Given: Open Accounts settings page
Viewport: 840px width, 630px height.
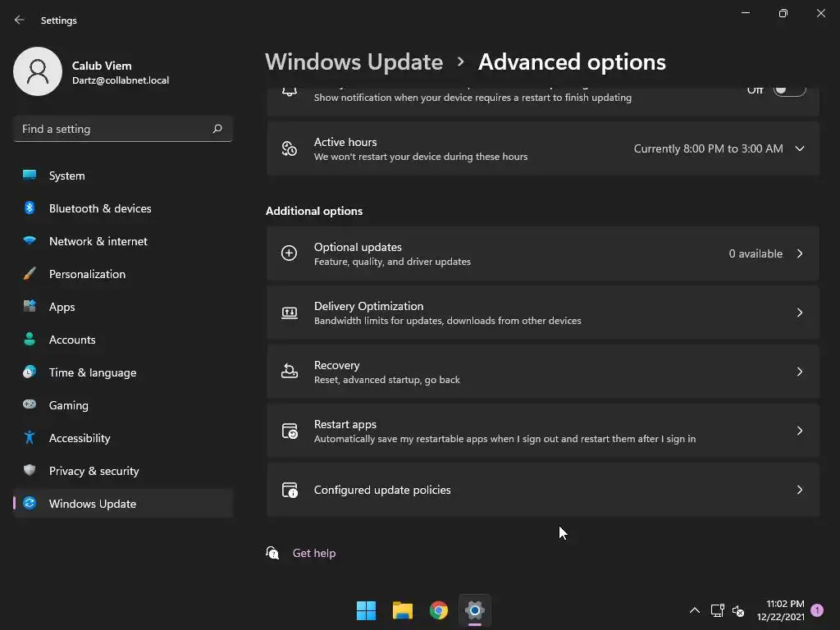Looking at the screenshot, I should pyautogui.click(x=123, y=339).
